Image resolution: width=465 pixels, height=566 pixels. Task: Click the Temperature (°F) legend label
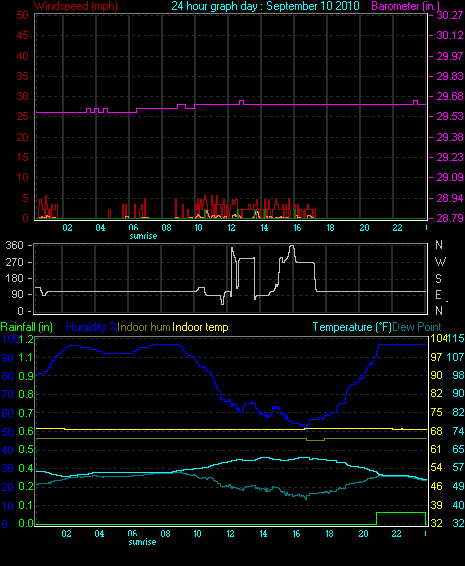tap(352, 327)
